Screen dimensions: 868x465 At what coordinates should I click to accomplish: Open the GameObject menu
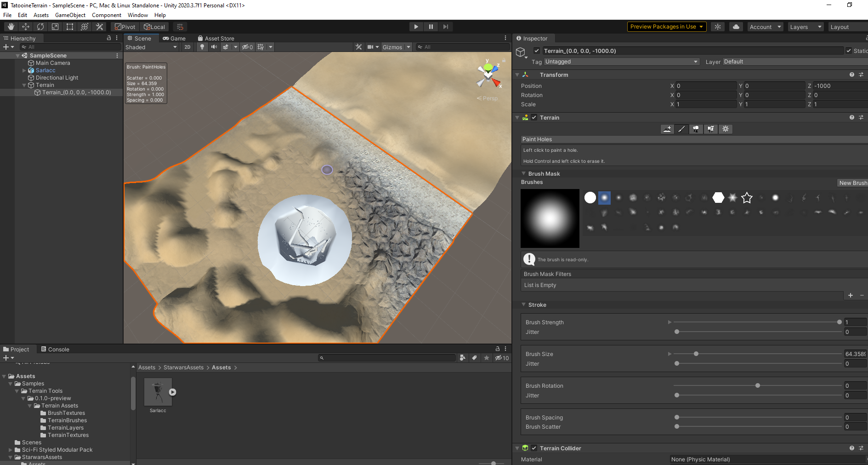(70, 15)
